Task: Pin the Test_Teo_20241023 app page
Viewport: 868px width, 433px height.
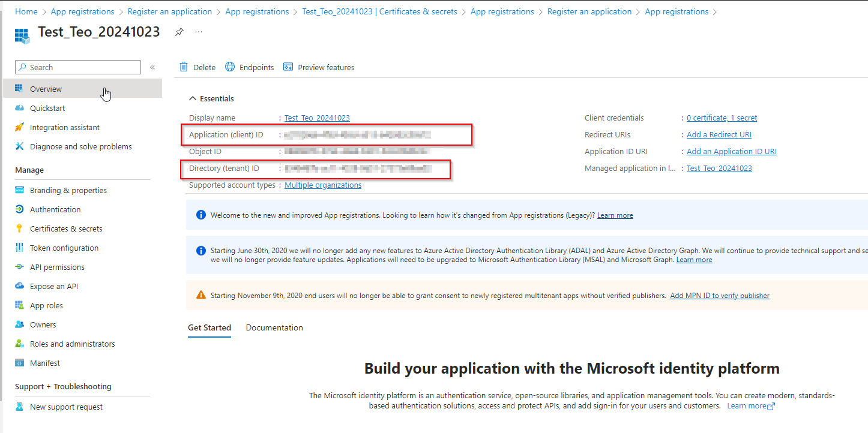Action: [179, 32]
